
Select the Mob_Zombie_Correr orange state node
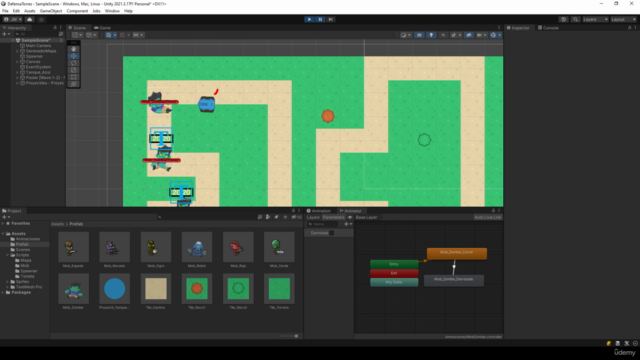click(457, 253)
